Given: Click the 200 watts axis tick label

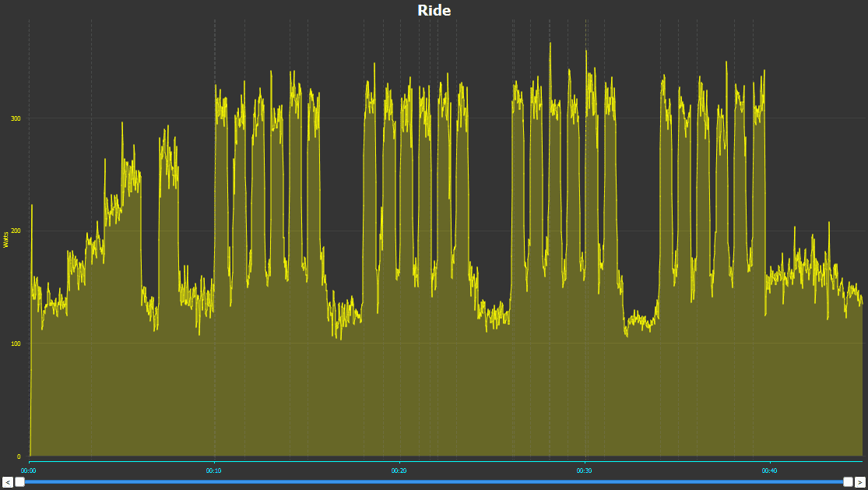Looking at the screenshot, I should pos(16,231).
